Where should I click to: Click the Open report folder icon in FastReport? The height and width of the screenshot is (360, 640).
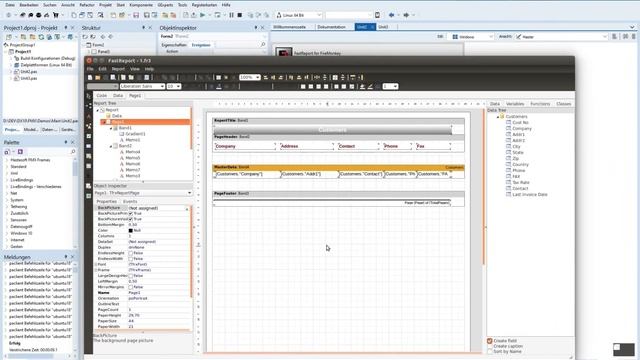(98, 77)
